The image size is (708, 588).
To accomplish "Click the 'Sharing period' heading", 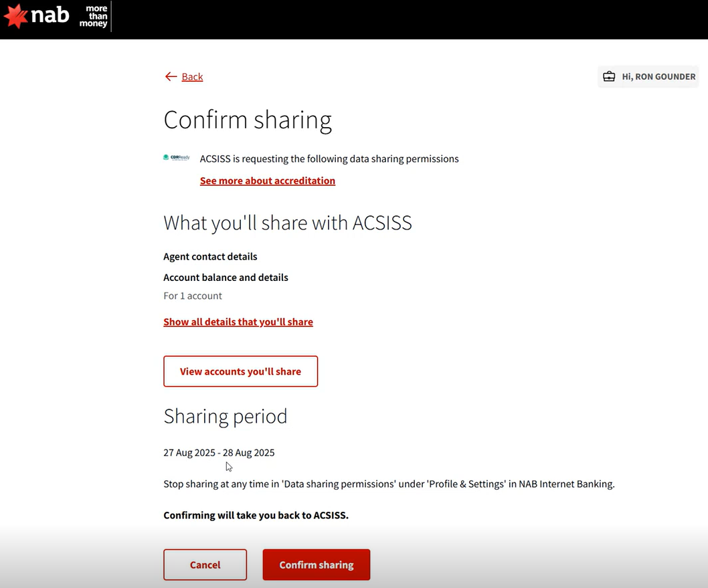I will [x=225, y=416].
